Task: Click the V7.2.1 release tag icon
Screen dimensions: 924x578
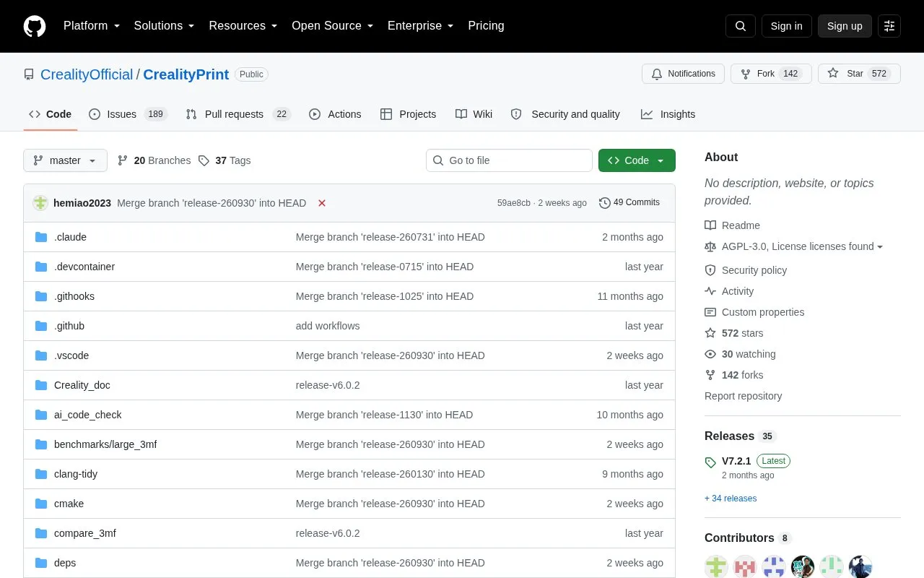Action: [710, 462]
